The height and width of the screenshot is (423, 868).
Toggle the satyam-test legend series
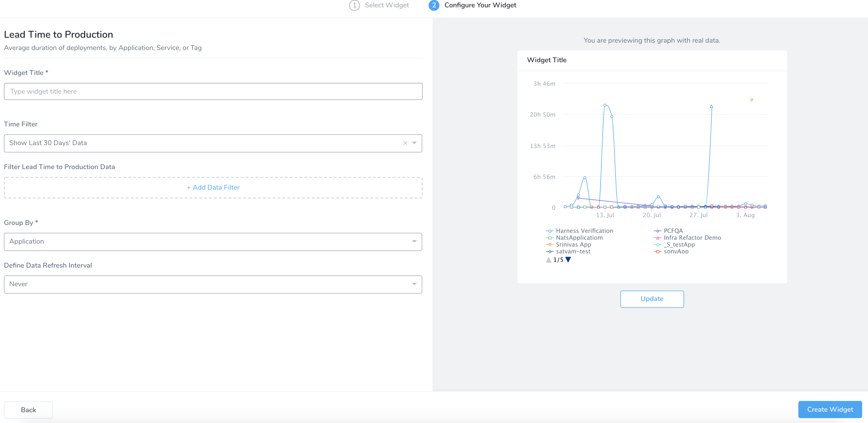coord(568,251)
